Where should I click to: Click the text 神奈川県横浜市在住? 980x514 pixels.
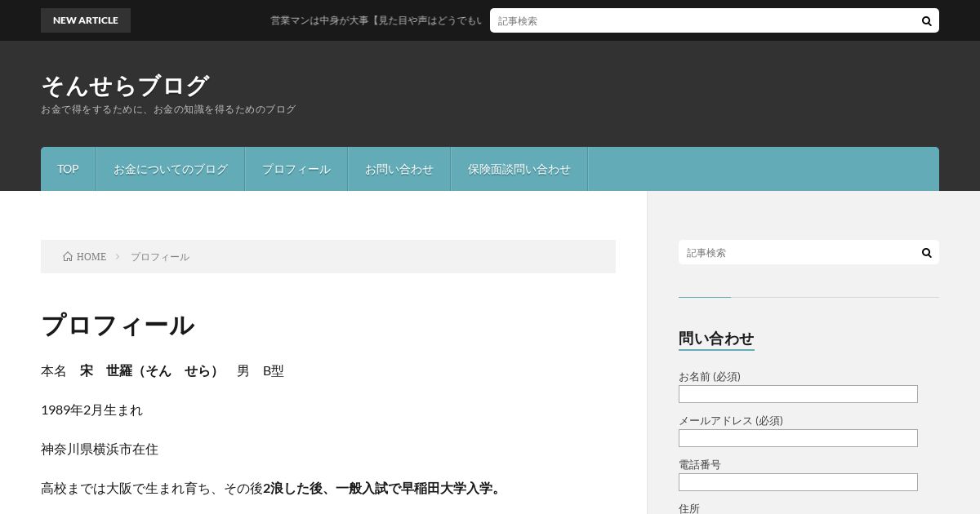pyautogui.click(x=100, y=449)
